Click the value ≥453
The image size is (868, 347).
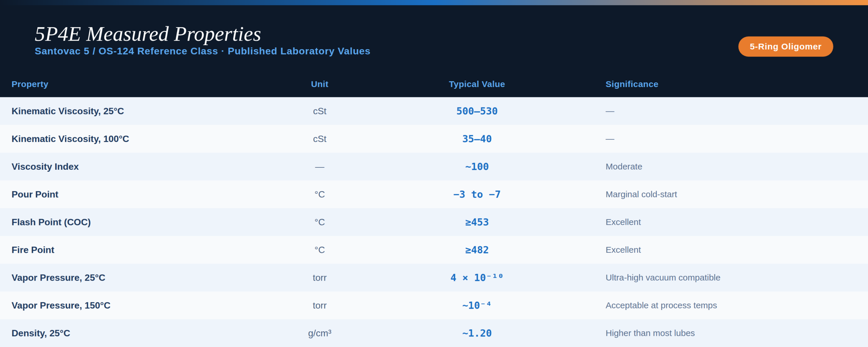[x=477, y=222]
